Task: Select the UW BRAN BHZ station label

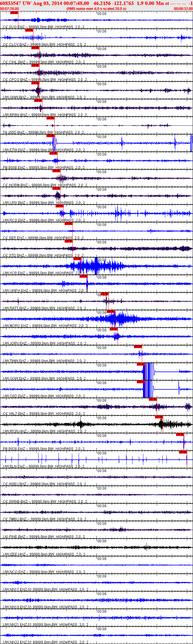Action: (x=44, y=115)
